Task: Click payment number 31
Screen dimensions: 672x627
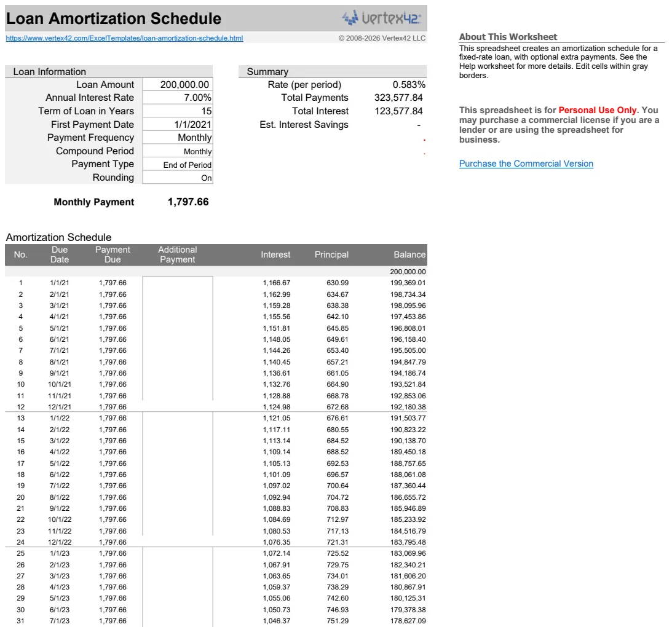Action: [20, 621]
